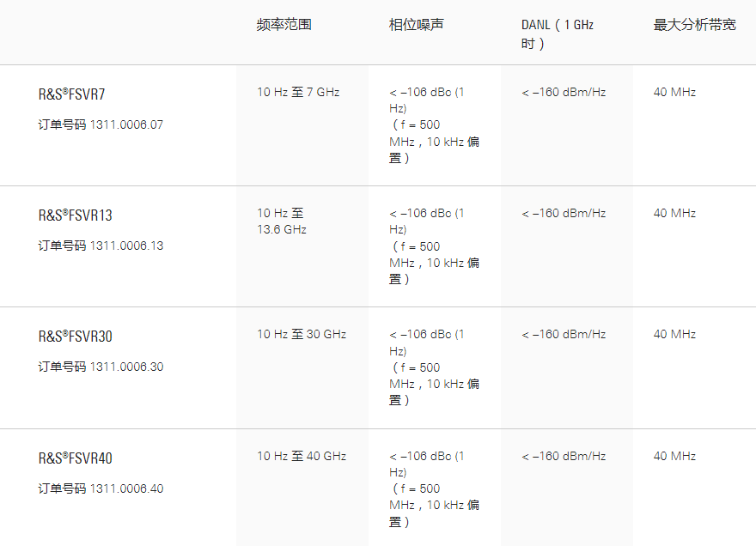Select the R&S FSVR30 product name
Screen dimensions: 756x546
click(x=75, y=336)
